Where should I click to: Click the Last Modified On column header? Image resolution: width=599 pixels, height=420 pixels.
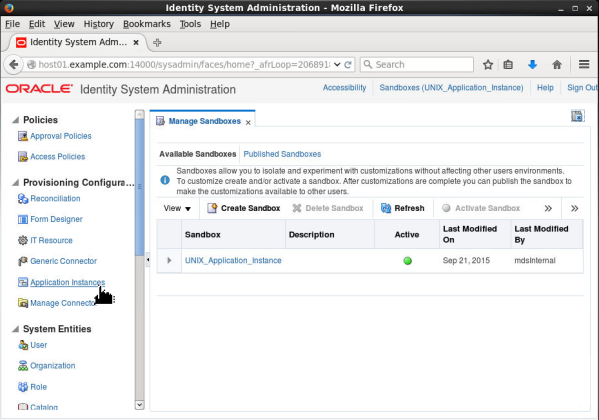pos(475,235)
